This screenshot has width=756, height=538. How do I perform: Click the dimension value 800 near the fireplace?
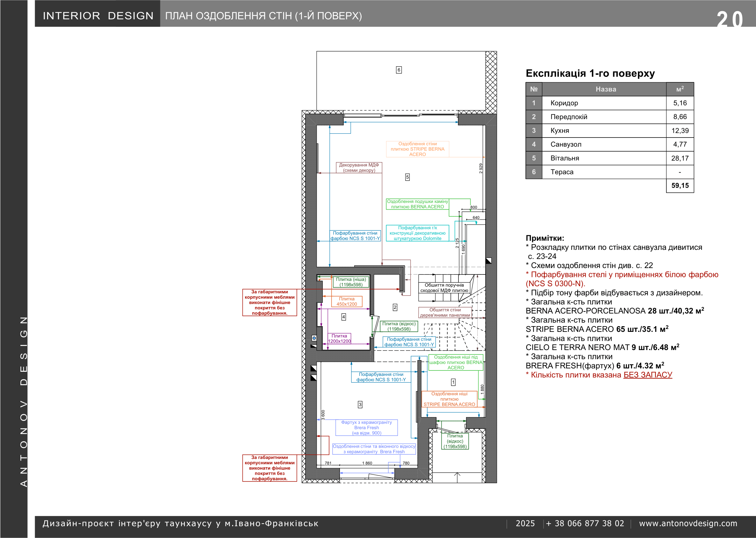tap(474, 207)
